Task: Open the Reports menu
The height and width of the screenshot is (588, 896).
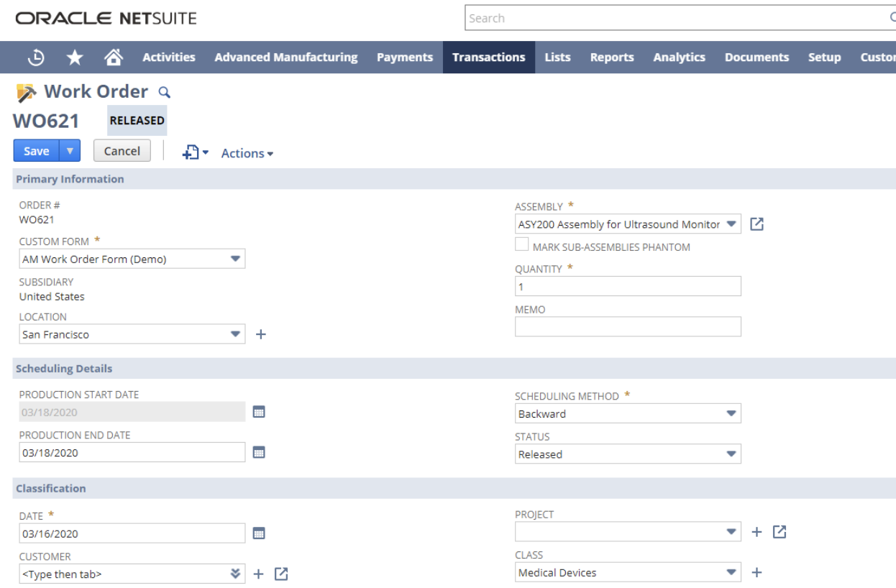Action: [x=612, y=58]
